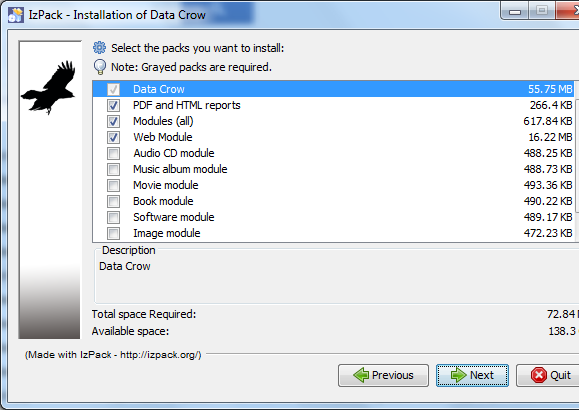
Task: Click the red X icon on Quit
Action: pos(539,375)
